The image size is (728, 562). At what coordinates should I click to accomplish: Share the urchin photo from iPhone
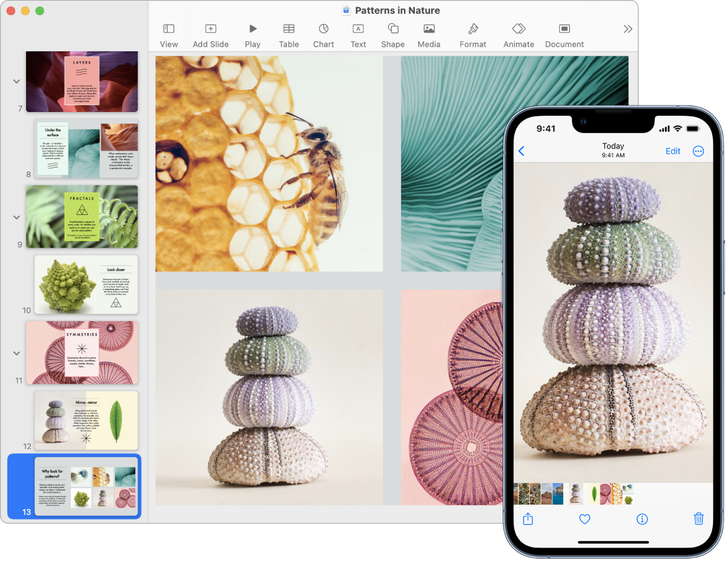(x=528, y=519)
